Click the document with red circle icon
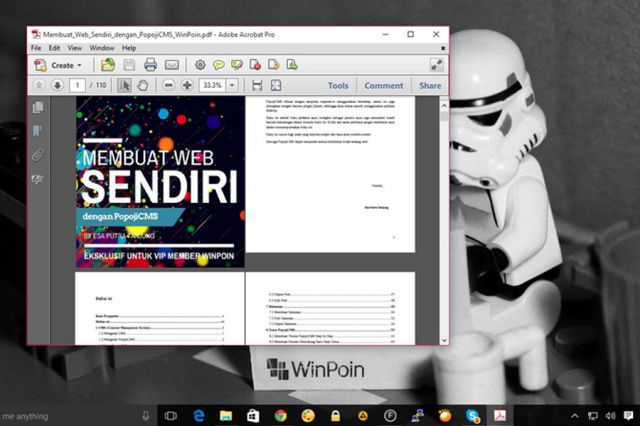 point(255,65)
